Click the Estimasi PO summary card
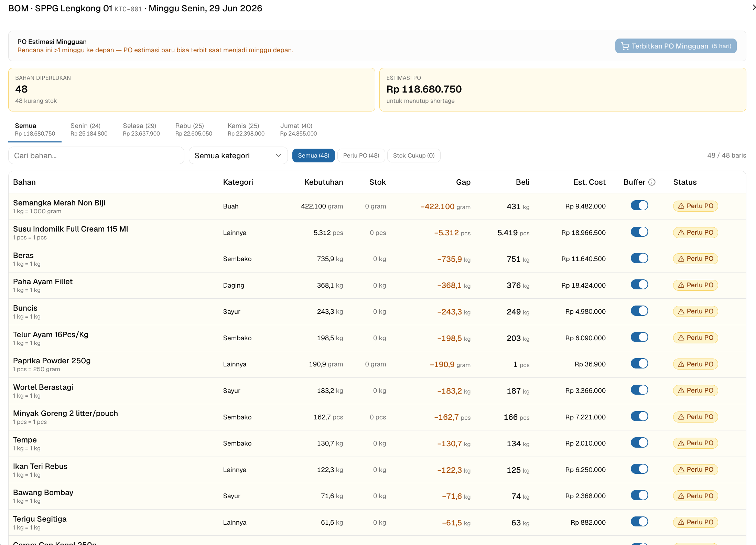The height and width of the screenshot is (545, 756). (x=563, y=89)
